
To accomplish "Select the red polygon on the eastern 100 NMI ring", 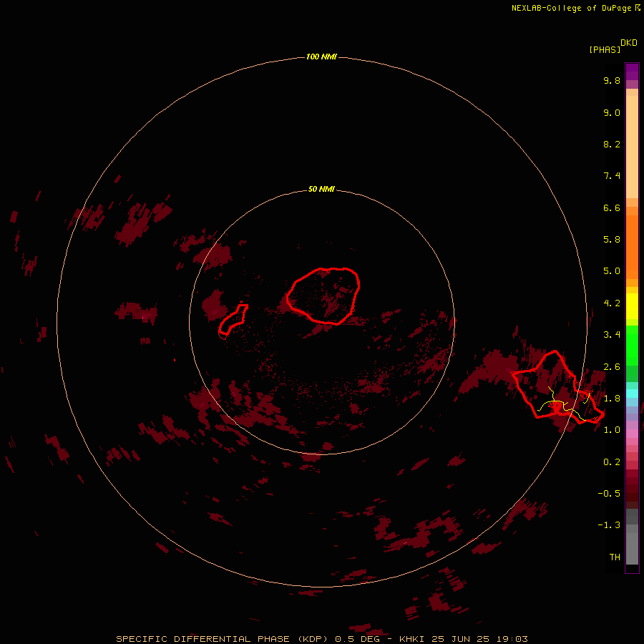I will [557, 387].
